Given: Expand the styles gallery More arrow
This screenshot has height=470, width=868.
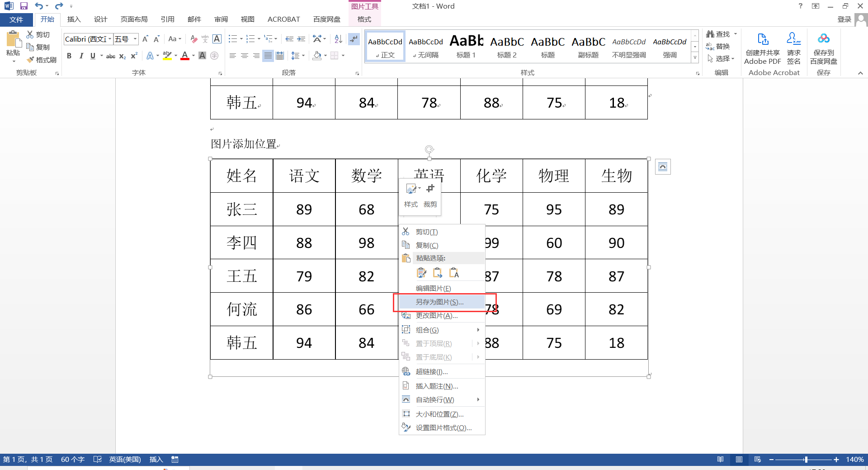Looking at the screenshot, I should [x=695, y=58].
